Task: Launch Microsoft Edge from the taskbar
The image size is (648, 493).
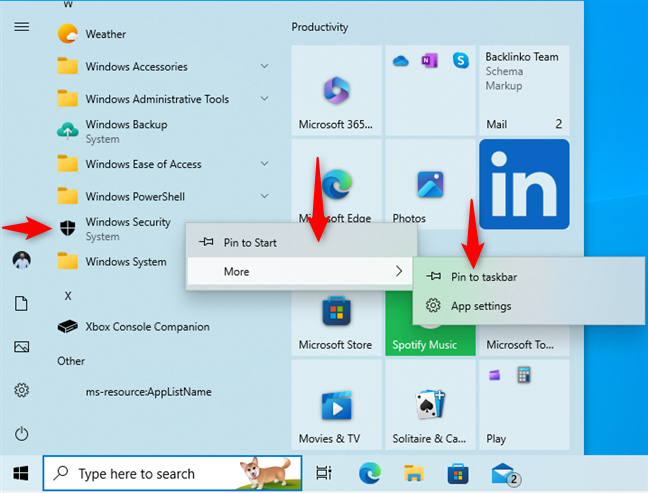Action: click(x=369, y=474)
